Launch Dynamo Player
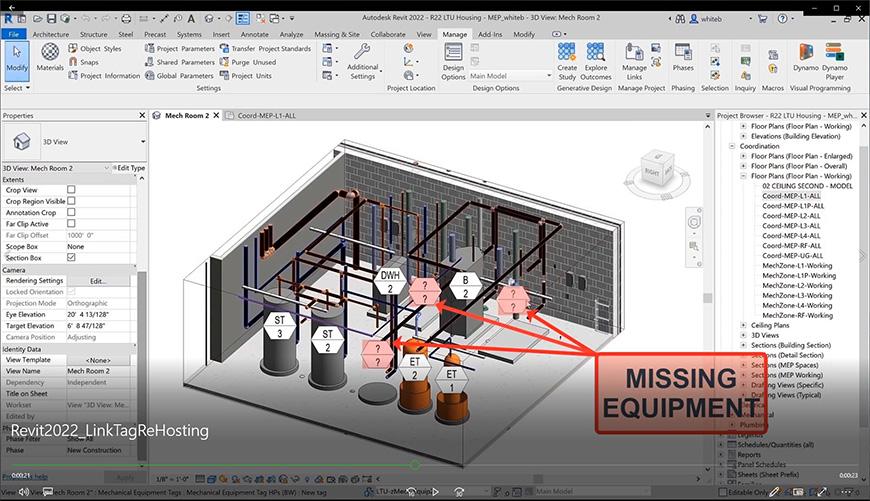Viewport: 870px width, 501px height. point(834,62)
